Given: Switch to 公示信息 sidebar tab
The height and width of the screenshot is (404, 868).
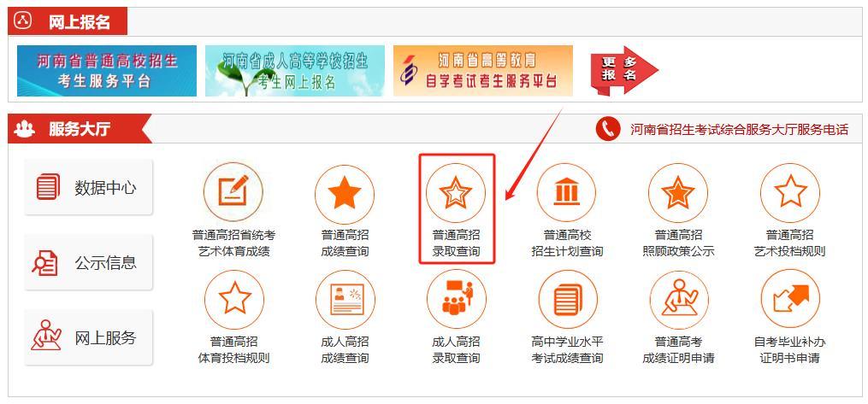Looking at the screenshot, I should click(x=89, y=262).
